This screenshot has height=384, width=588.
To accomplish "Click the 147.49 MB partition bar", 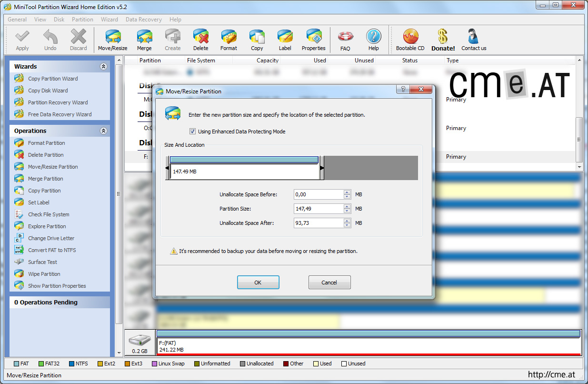I will (244, 168).
